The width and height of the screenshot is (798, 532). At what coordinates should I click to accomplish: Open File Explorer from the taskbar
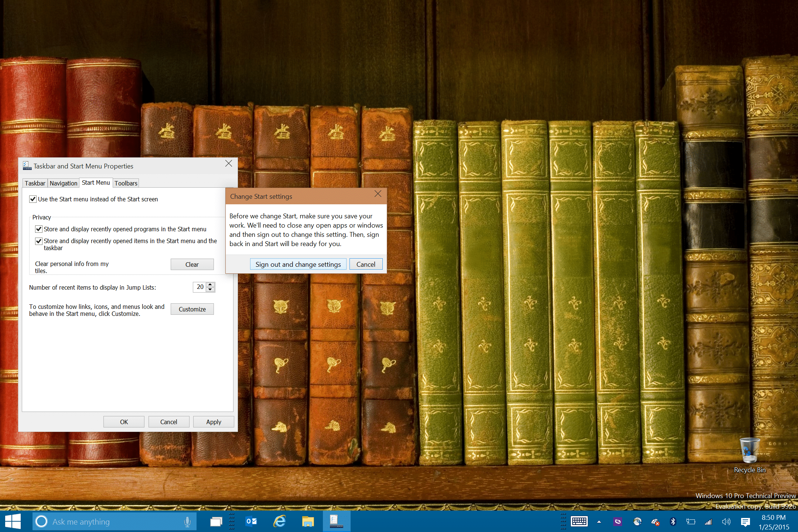pyautogui.click(x=308, y=522)
